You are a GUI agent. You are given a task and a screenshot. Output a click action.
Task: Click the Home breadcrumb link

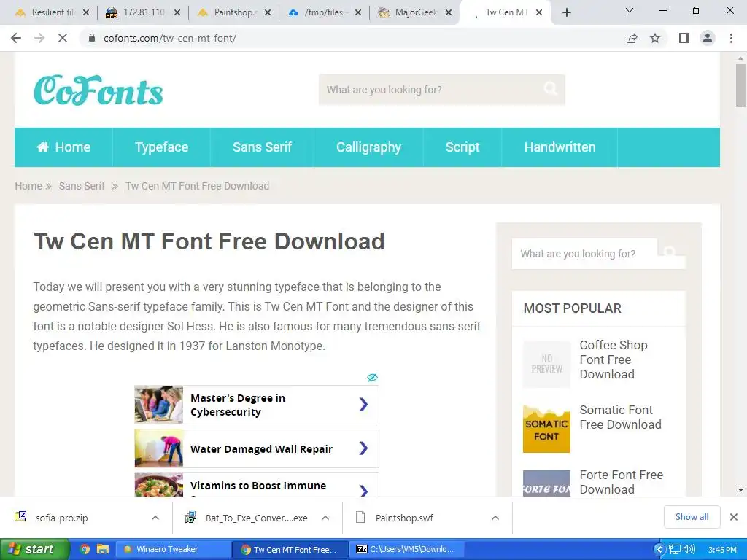click(x=28, y=186)
